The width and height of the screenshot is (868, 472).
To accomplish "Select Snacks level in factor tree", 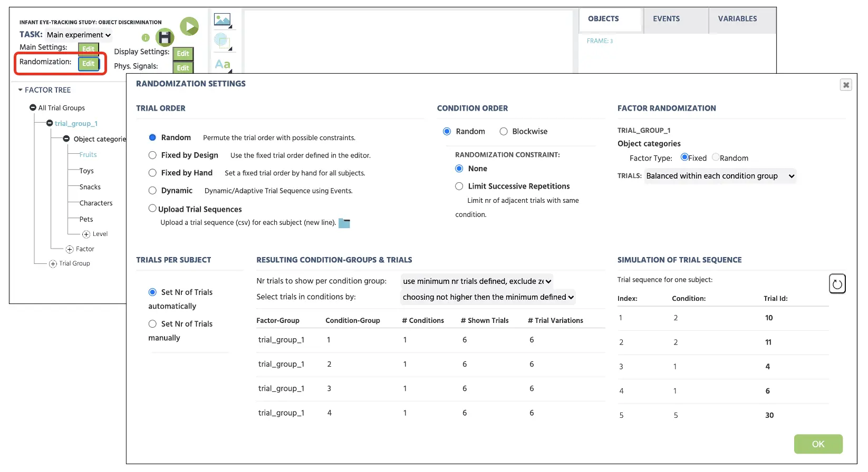I will (x=90, y=187).
